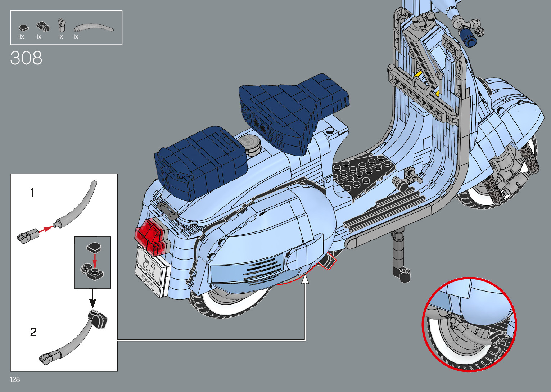Select the gray flexible hose in parts list

[x=93, y=28]
